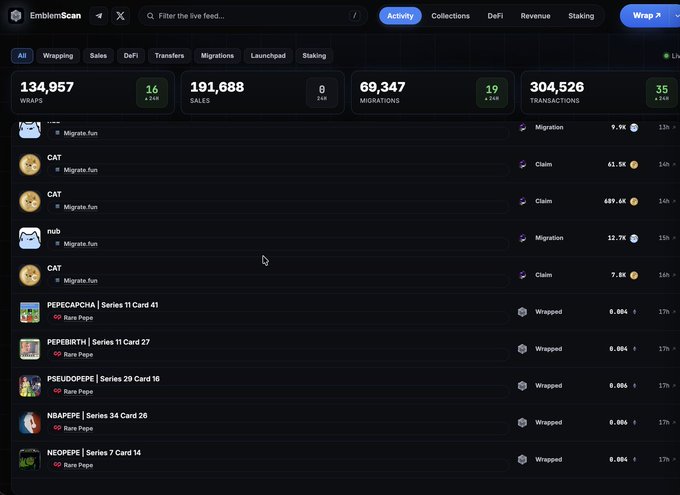
Task: Select the Sales filter chip
Action: coord(98,56)
